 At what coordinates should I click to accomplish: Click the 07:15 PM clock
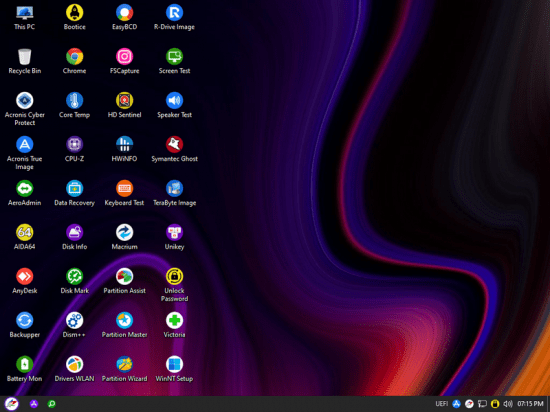[x=530, y=404]
